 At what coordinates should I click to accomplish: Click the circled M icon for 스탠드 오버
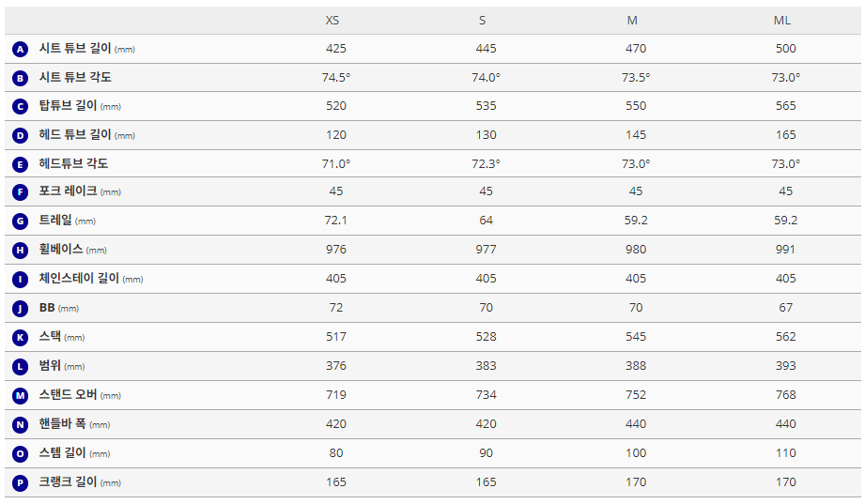tap(21, 395)
